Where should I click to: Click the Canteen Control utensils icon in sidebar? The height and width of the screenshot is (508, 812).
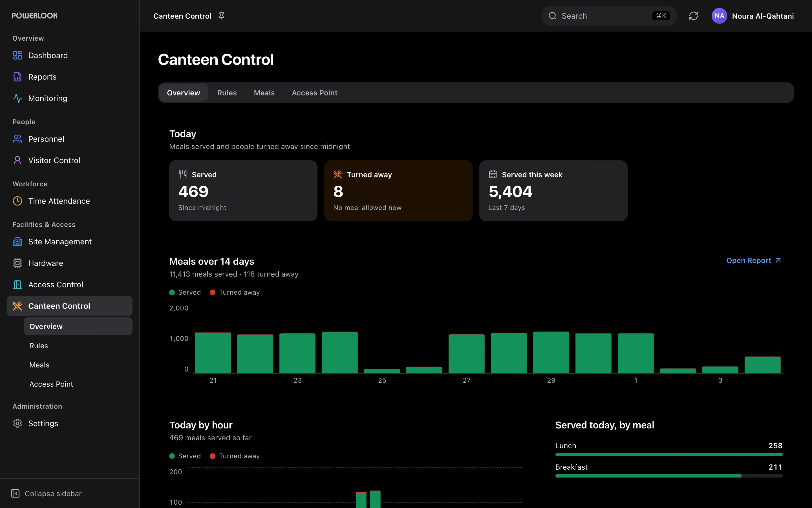point(17,306)
